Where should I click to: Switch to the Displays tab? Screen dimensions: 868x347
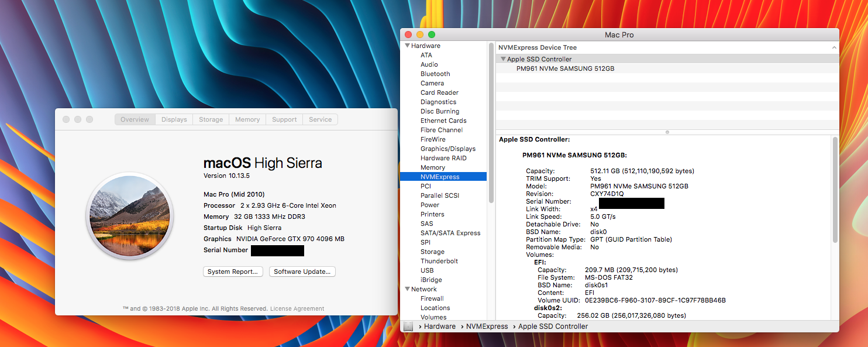(x=174, y=119)
